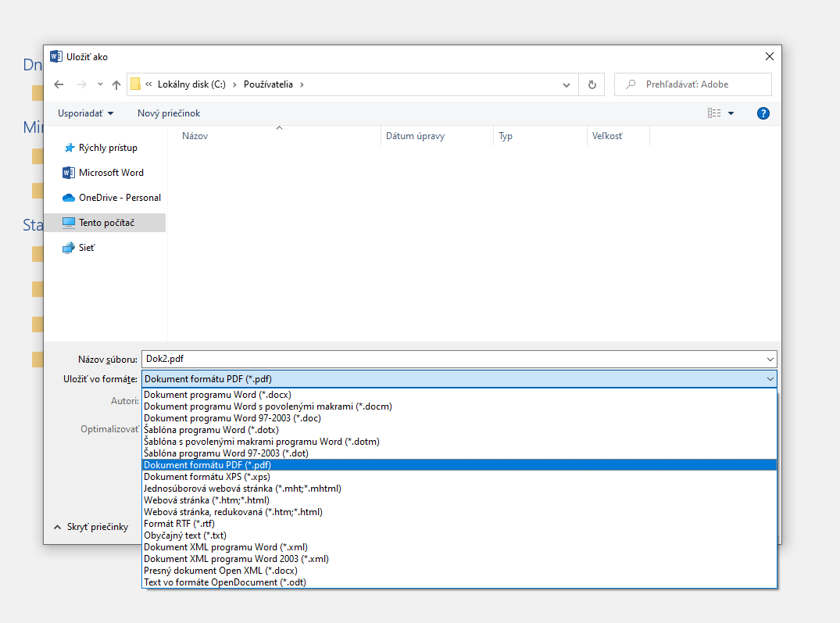The height and width of the screenshot is (623, 840).
Task: Select Tento počítač in sidebar
Action: [x=106, y=223]
